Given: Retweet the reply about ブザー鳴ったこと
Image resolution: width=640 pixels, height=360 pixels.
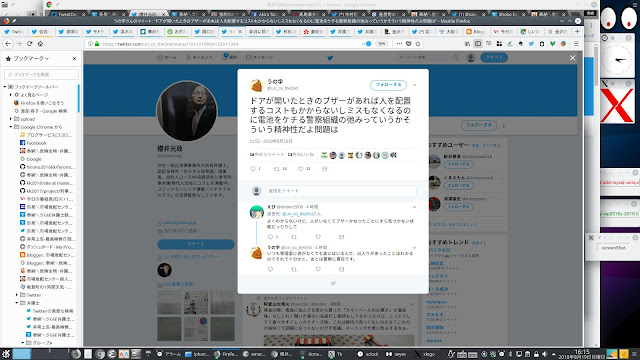Looking at the screenshot, I should click(x=294, y=237).
